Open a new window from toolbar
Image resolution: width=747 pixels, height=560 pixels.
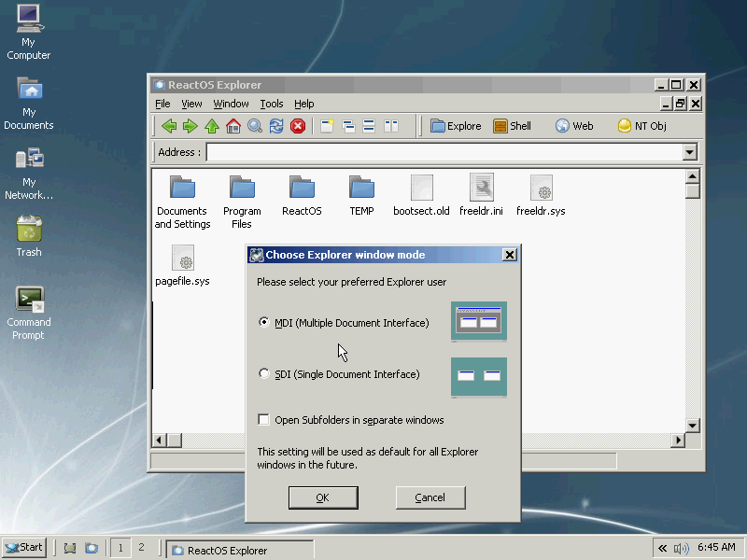click(327, 126)
